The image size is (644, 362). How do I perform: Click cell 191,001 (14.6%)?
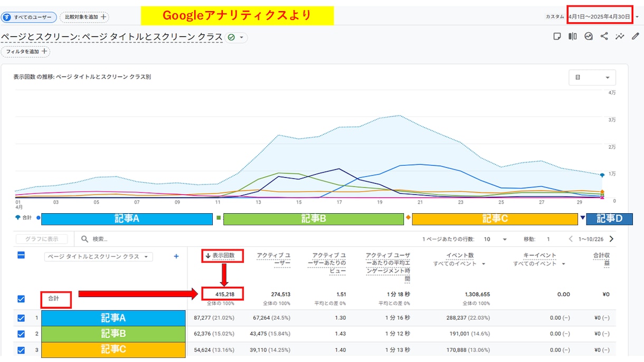pyautogui.click(x=470, y=334)
